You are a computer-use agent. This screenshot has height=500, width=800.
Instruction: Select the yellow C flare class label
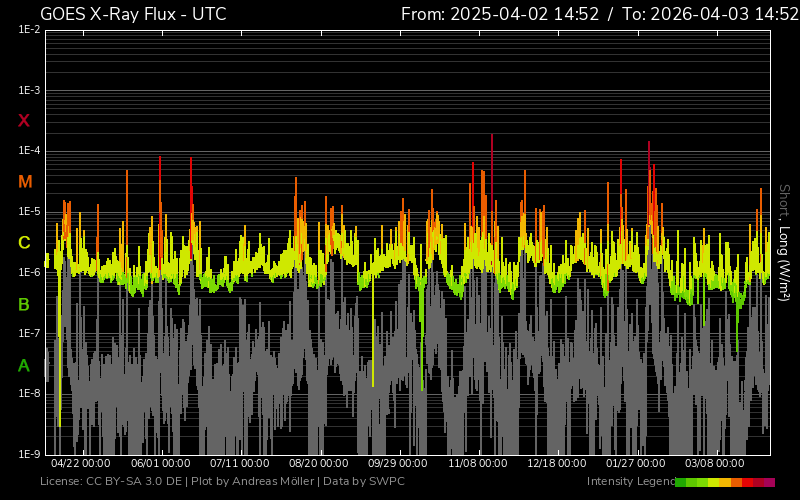pos(24,243)
